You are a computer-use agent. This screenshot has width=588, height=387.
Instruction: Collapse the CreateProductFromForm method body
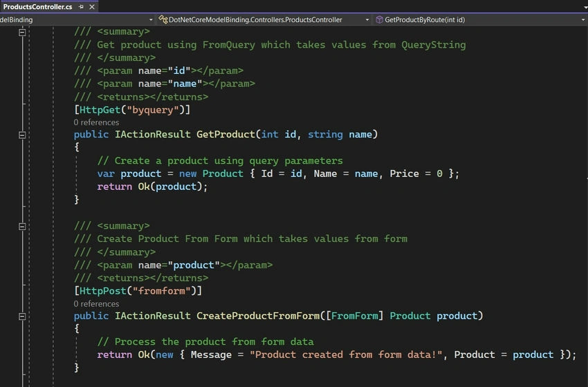pos(22,317)
